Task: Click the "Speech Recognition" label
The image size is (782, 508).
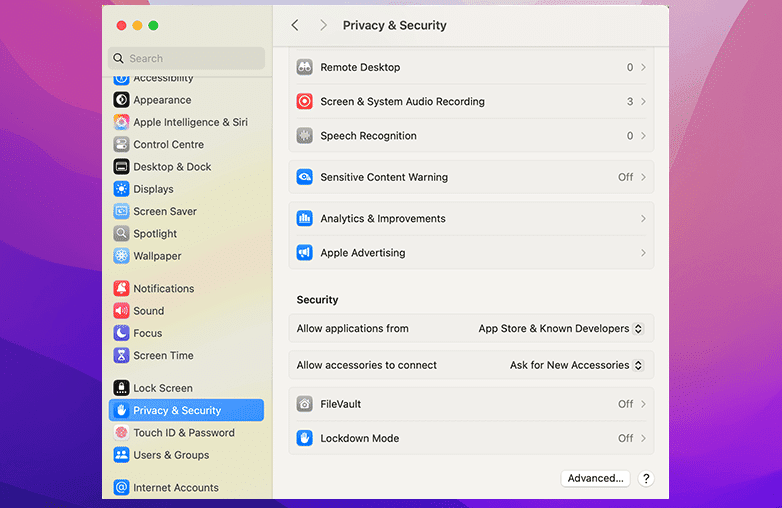Action: coord(368,136)
